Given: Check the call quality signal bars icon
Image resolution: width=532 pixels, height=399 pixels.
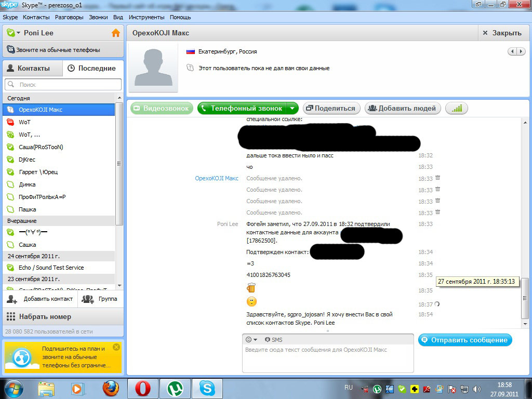Looking at the screenshot, I should coord(457,108).
